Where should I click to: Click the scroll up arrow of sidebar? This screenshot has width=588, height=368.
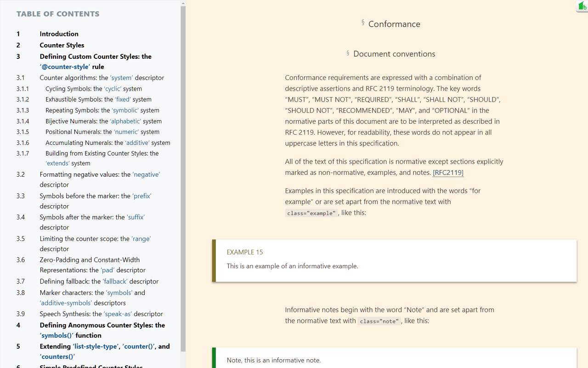tap(183, 3)
